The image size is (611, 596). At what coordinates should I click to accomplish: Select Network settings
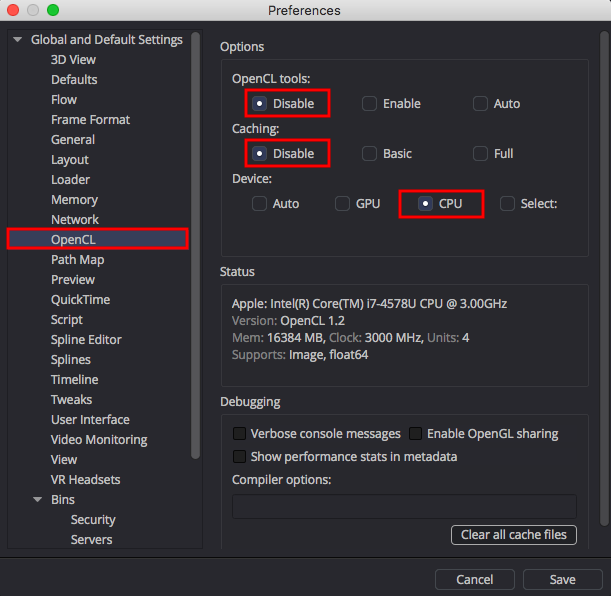pyautogui.click(x=75, y=220)
